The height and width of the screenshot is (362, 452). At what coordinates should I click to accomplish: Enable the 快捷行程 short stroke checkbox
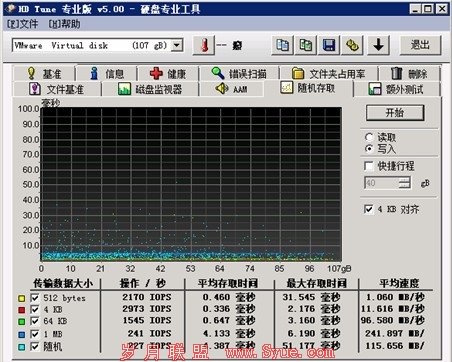[x=369, y=166]
